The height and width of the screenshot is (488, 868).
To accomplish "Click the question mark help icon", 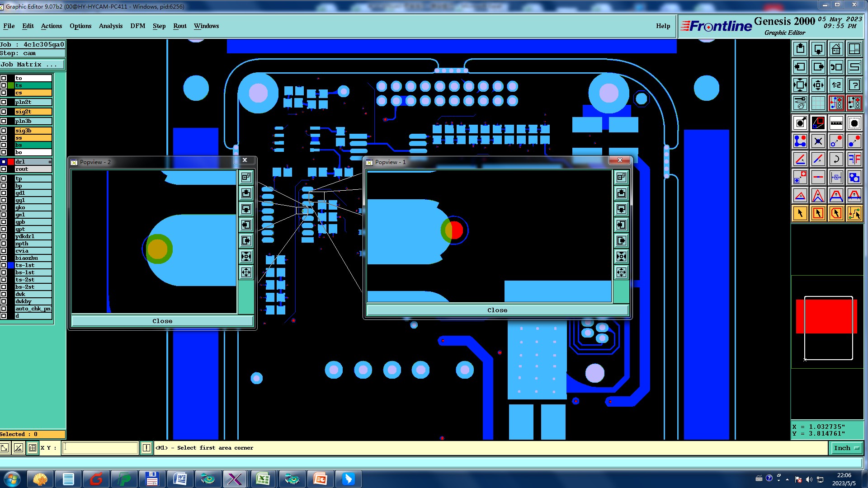I will coord(854,85).
